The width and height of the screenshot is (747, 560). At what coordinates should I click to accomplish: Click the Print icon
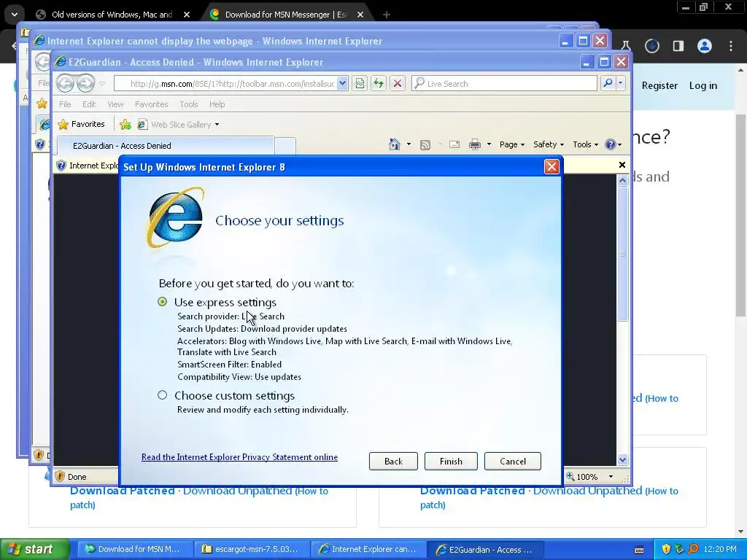[474, 144]
